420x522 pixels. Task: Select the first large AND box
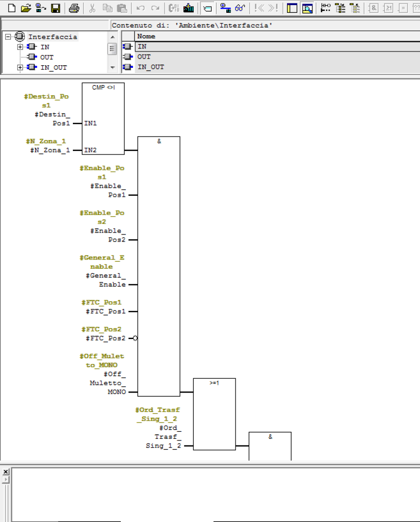point(159,266)
